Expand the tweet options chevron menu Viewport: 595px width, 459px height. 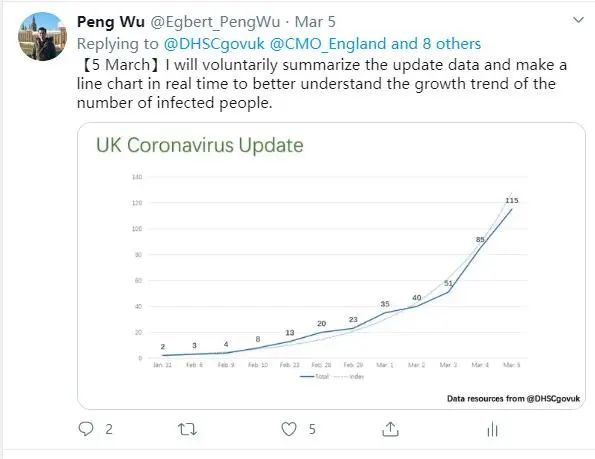578,20
